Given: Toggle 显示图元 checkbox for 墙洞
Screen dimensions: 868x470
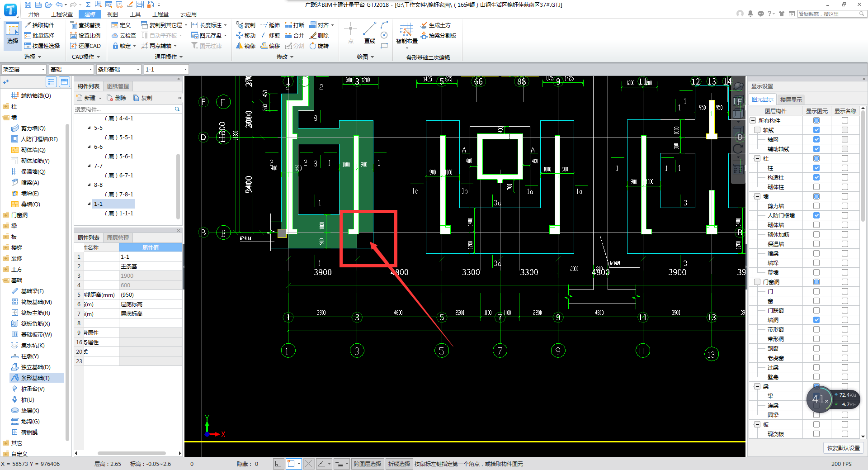Looking at the screenshot, I should coord(816,320).
